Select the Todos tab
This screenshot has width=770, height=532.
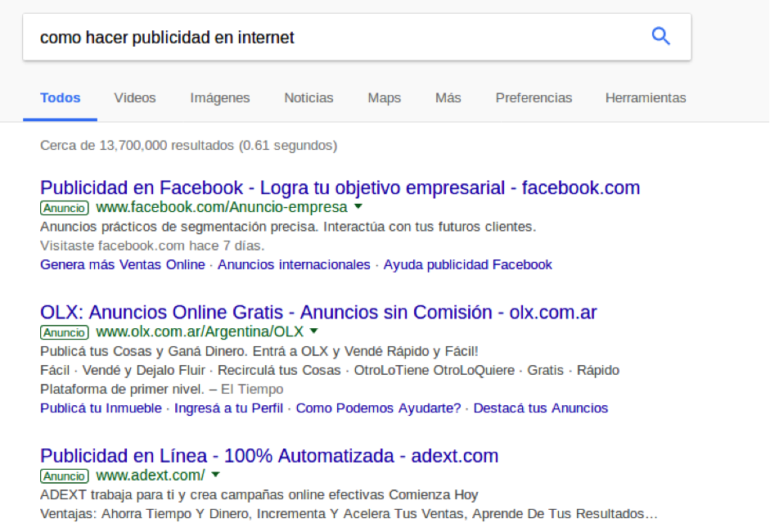60,97
